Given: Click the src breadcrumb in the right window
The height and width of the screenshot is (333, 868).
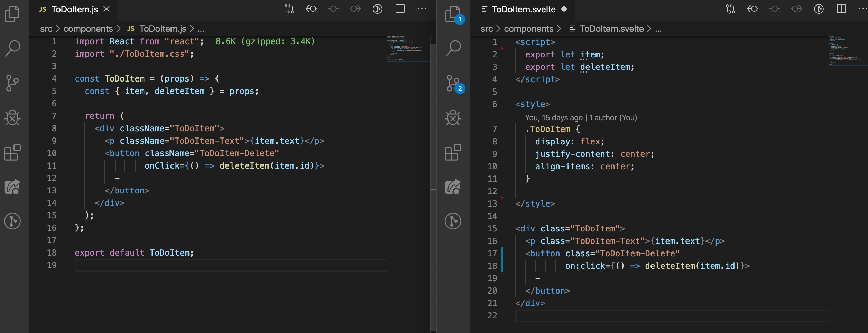Looking at the screenshot, I should 486,28.
